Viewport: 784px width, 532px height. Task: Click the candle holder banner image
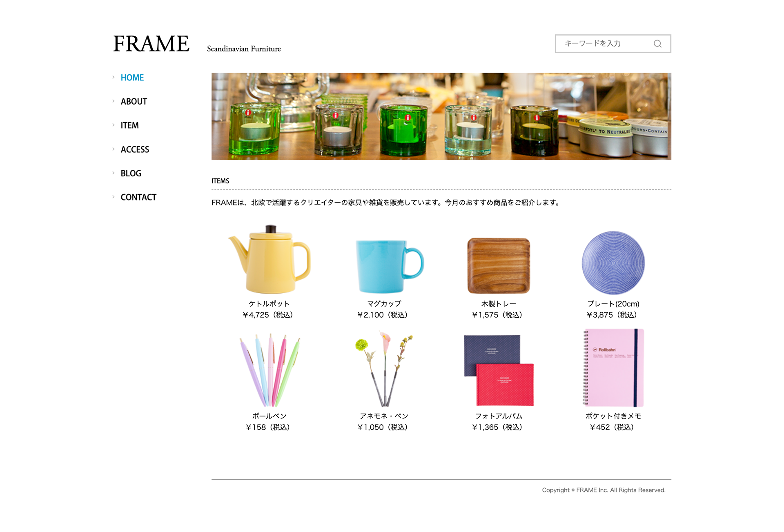coord(441,116)
